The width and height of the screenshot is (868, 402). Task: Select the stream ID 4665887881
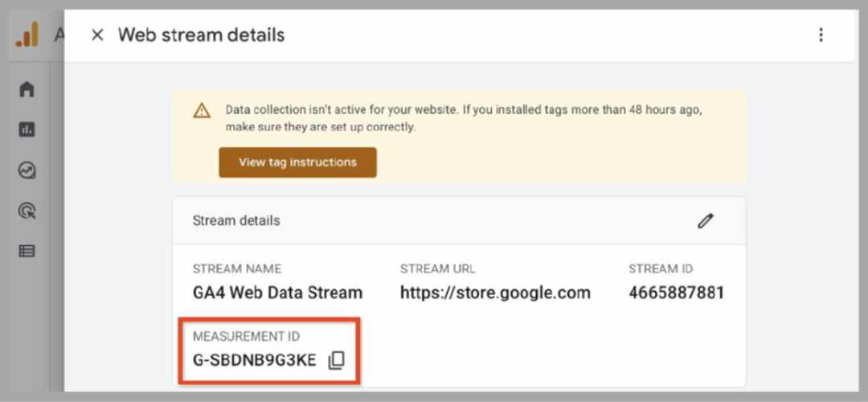click(x=677, y=293)
